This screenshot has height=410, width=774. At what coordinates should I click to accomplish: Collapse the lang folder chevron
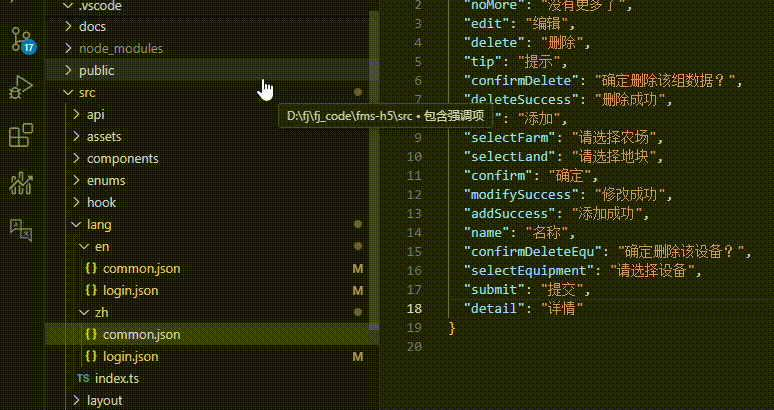77,224
